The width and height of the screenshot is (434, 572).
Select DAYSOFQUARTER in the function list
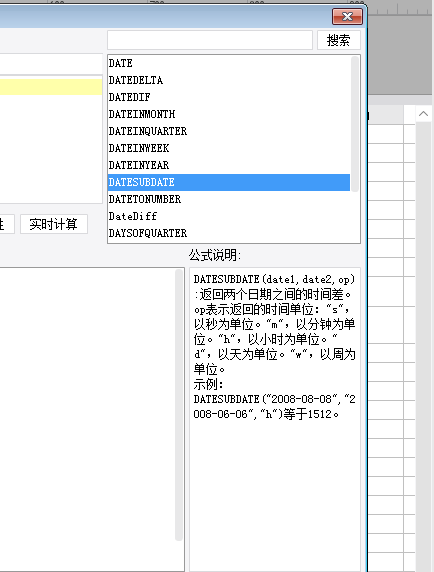(229, 233)
